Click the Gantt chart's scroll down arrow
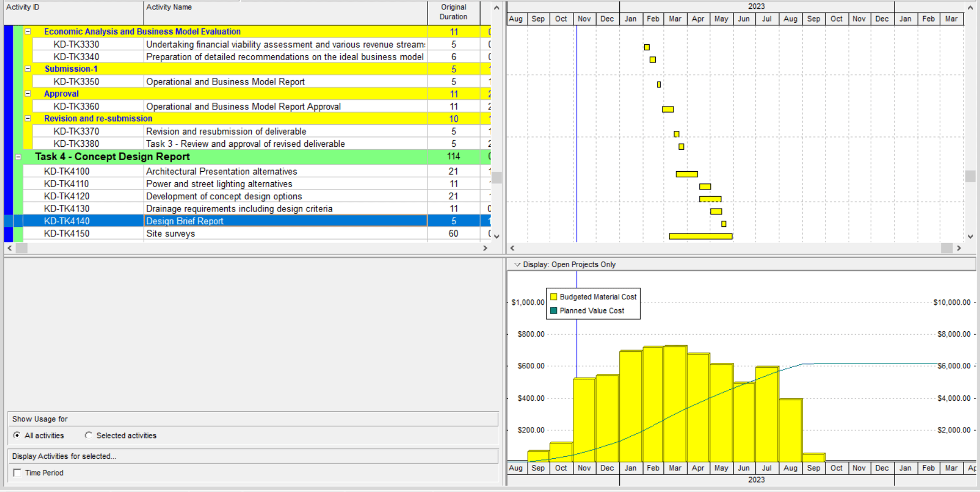The width and height of the screenshot is (980, 492). tap(970, 236)
